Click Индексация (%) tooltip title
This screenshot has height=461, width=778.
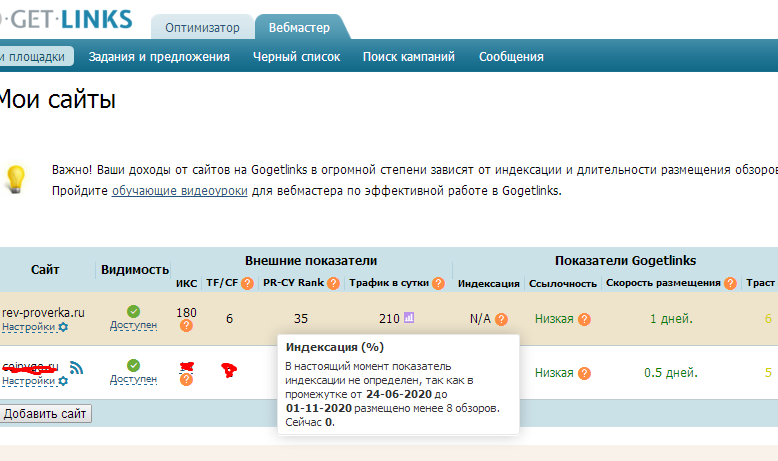pyautogui.click(x=335, y=347)
